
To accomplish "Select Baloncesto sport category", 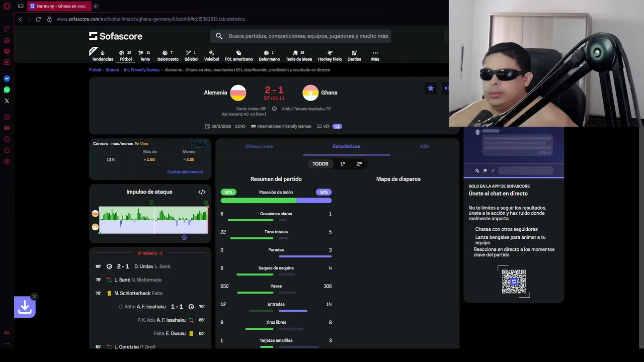I will 168,56.
